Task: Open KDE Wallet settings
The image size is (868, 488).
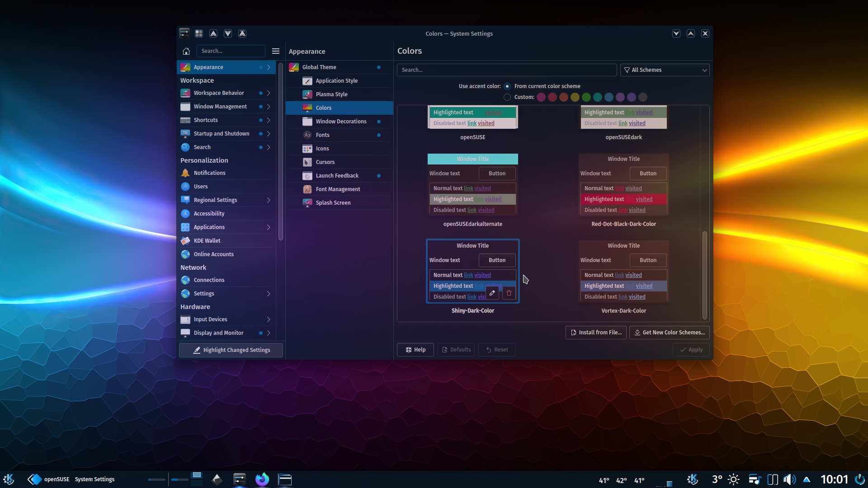Action: pos(226,241)
